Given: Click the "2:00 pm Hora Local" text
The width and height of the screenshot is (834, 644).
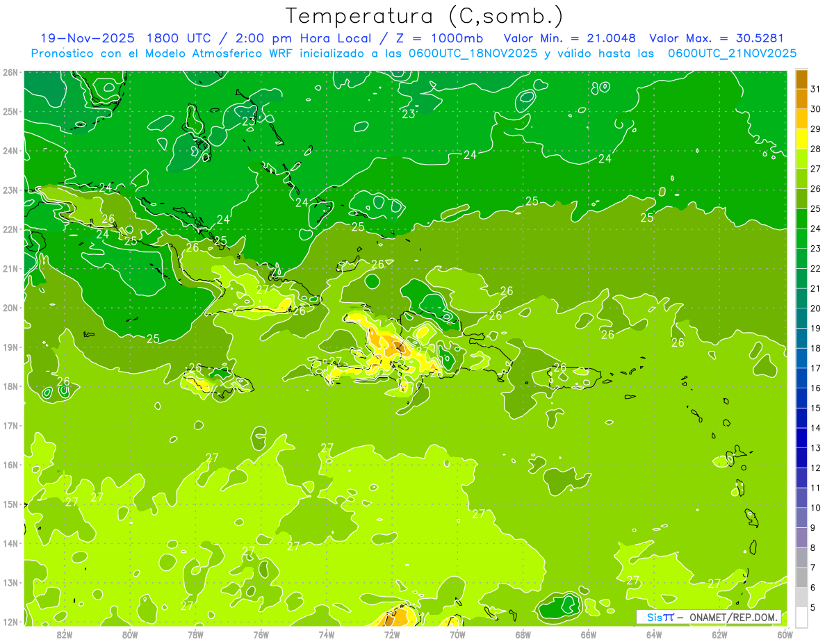Looking at the screenshot, I should (x=306, y=38).
